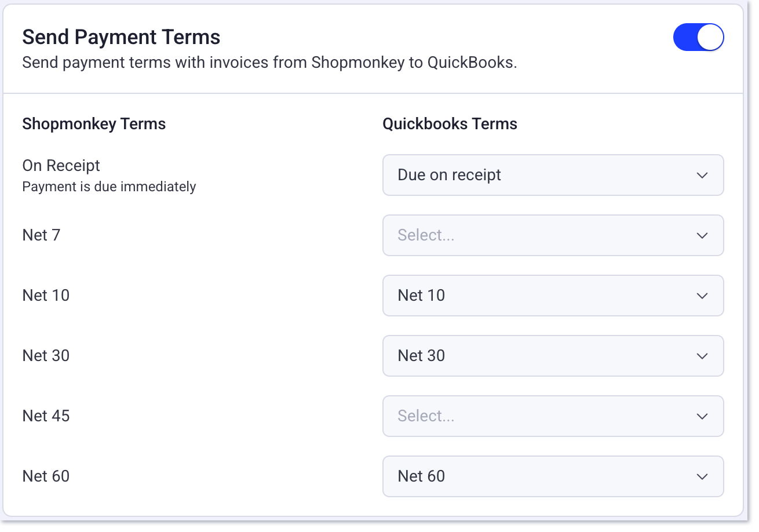The image size is (759, 532).
Task: Click the chevron on the Net 10 dropdown
Action: point(702,296)
